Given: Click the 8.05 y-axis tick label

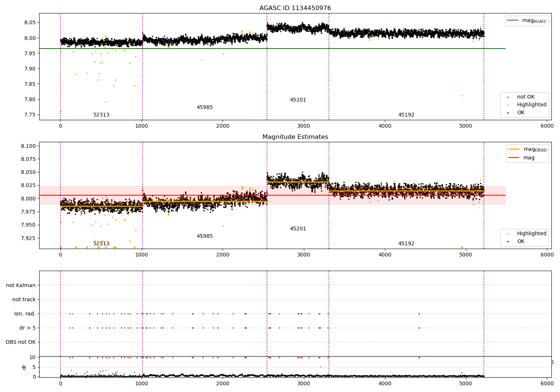Looking at the screenshot, I should 31,23.
